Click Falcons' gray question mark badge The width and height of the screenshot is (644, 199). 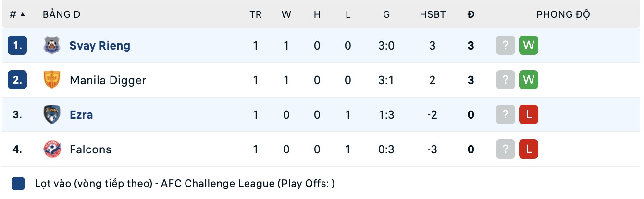coord(505,149)
